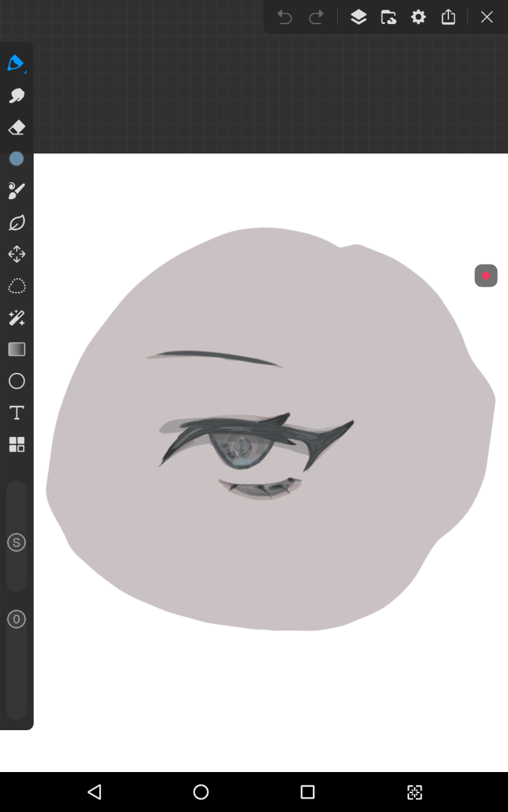Open the blue color swatch picker
Screen dimensions: 508x812
pos(17,159)
